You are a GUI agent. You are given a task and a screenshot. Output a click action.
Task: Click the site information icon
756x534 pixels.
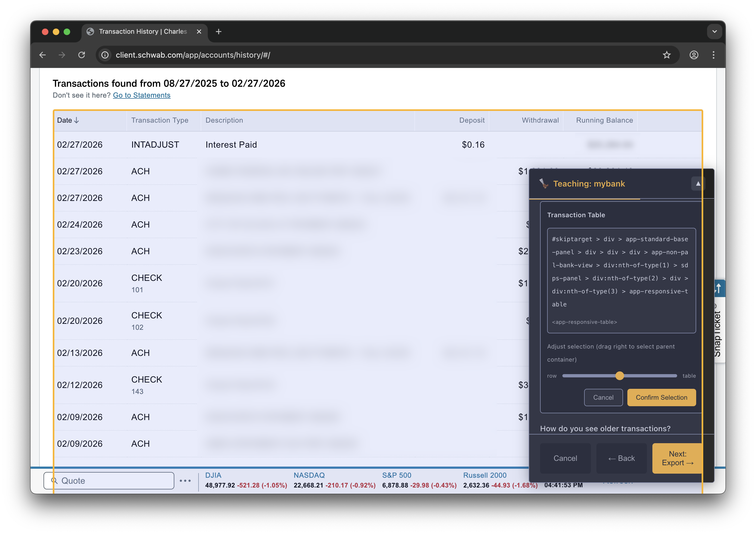[105, 55]
